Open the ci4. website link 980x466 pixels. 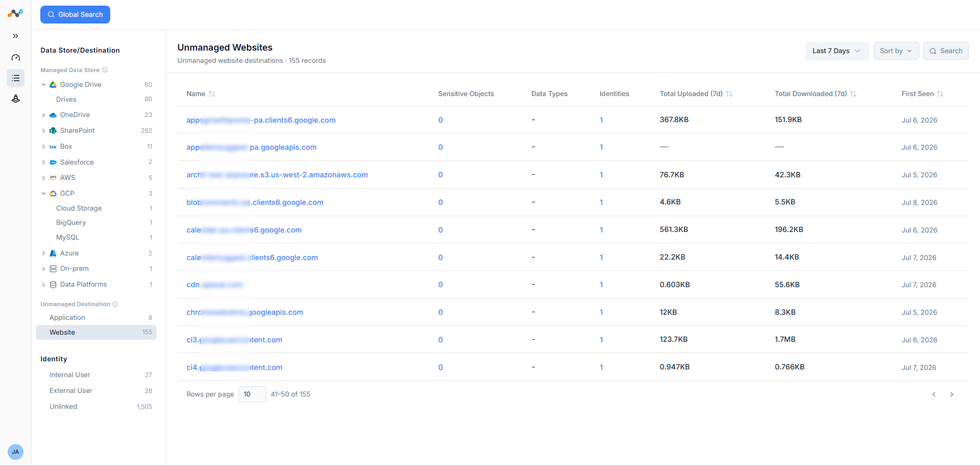click(234, 367)
